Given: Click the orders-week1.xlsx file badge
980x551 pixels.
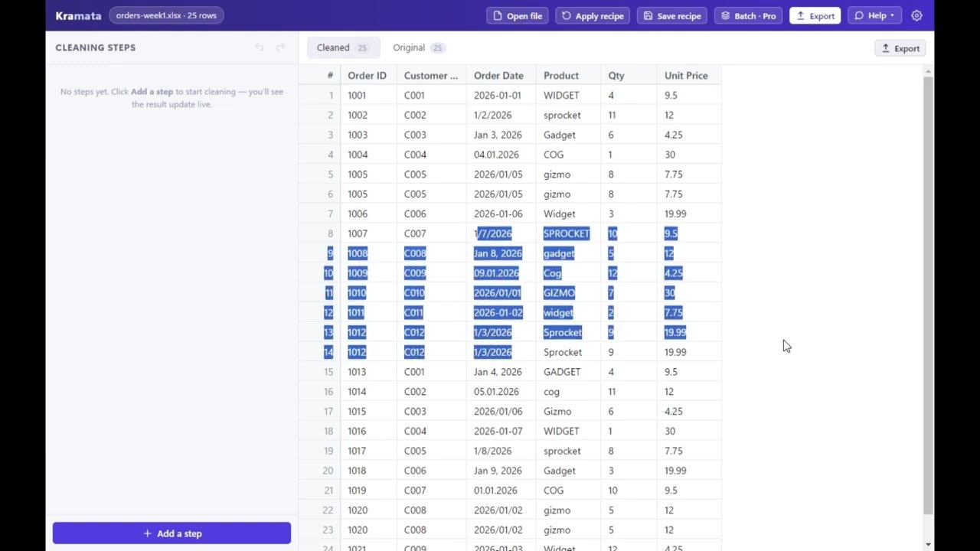Looking at the screenshot, I should point(166,15).
